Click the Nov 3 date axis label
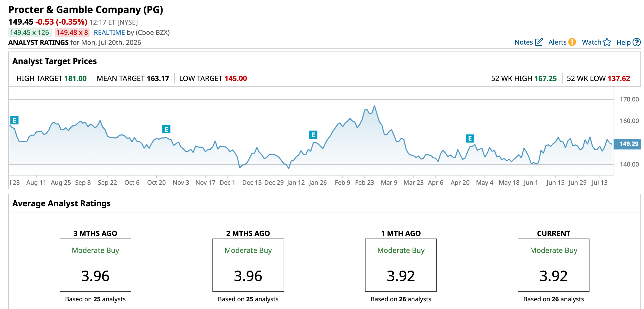 [x=181, y=183]
